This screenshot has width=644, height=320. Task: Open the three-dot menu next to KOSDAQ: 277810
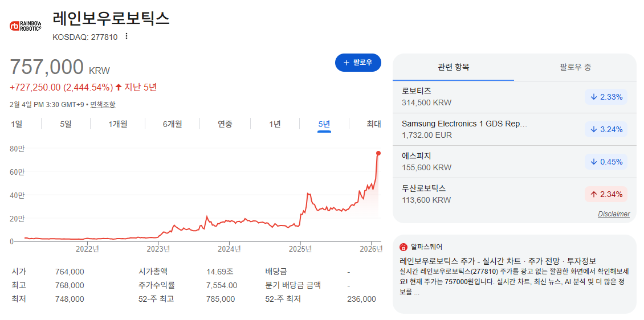(x=127, y=36)
